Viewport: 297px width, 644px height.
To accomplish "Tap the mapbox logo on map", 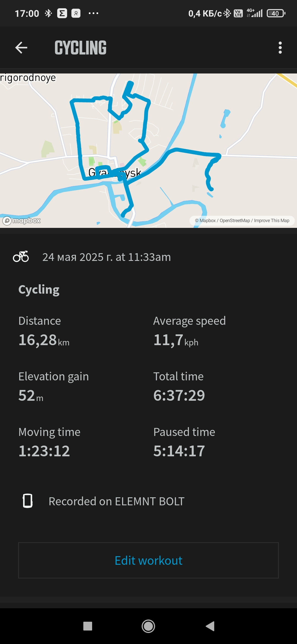I will [x=21, y=221].
